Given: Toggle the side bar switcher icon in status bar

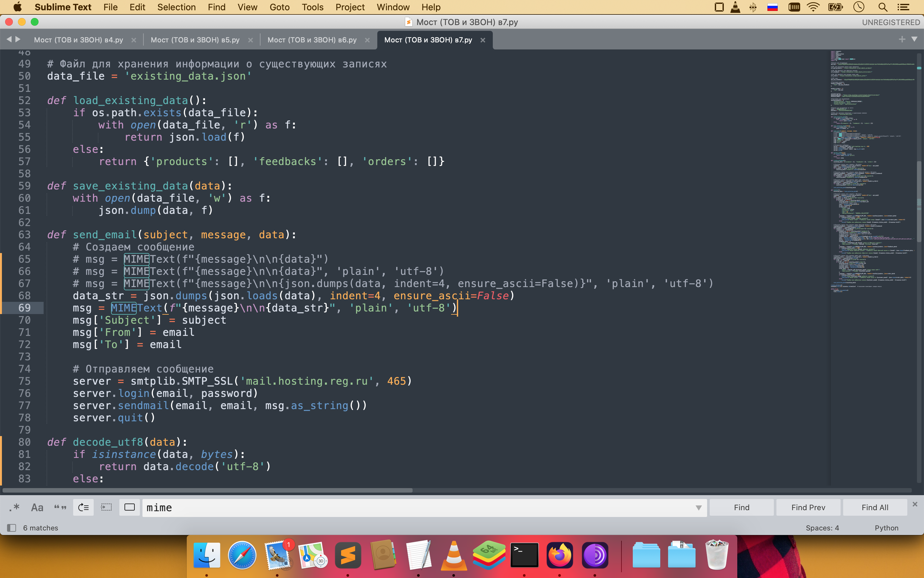Looking at the screenshot, I should point(12,528).
